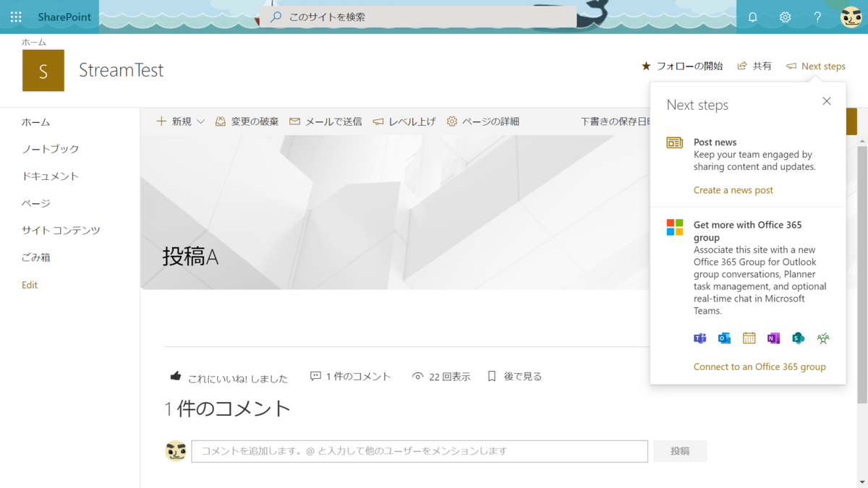Click the Next steps label in header
The width and height of the screenshot is (868, 488).
823,66
